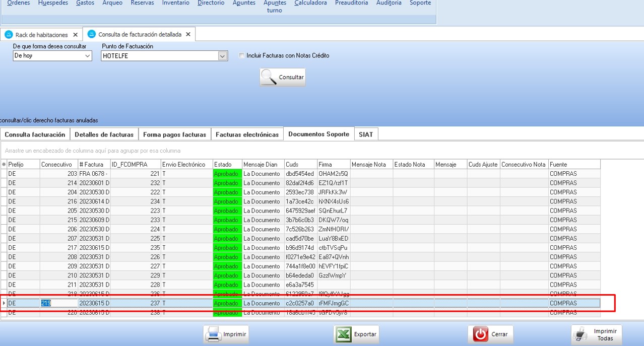The height and width of the screenshot is (346, 644).
Task: Click the printer icon on Imprimir
Action: (213, 334)
